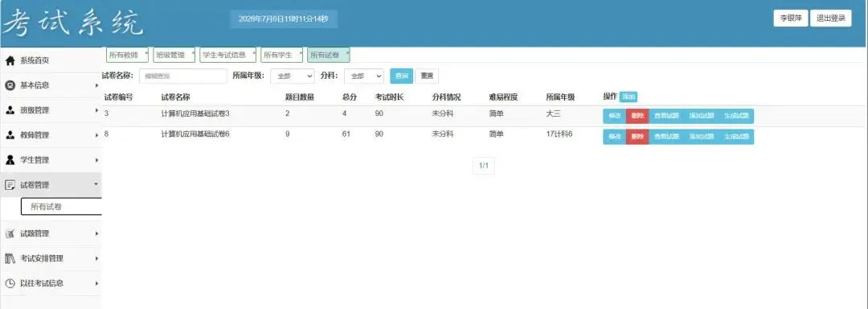Click 生成试题 for 计算机应用基础试卷6
868x309 pixels.
pos(736,137)
